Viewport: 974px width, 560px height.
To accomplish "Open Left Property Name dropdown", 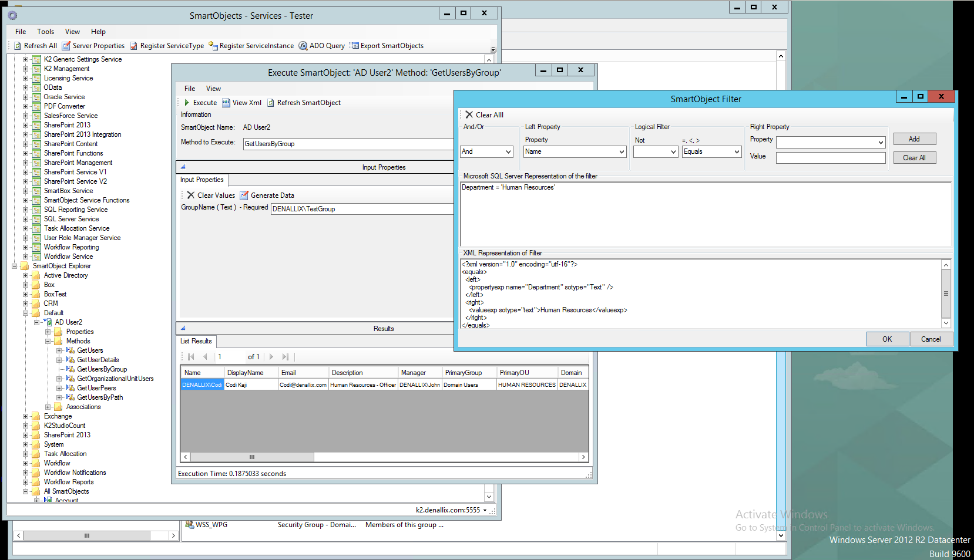I will (x=622, y=151).
